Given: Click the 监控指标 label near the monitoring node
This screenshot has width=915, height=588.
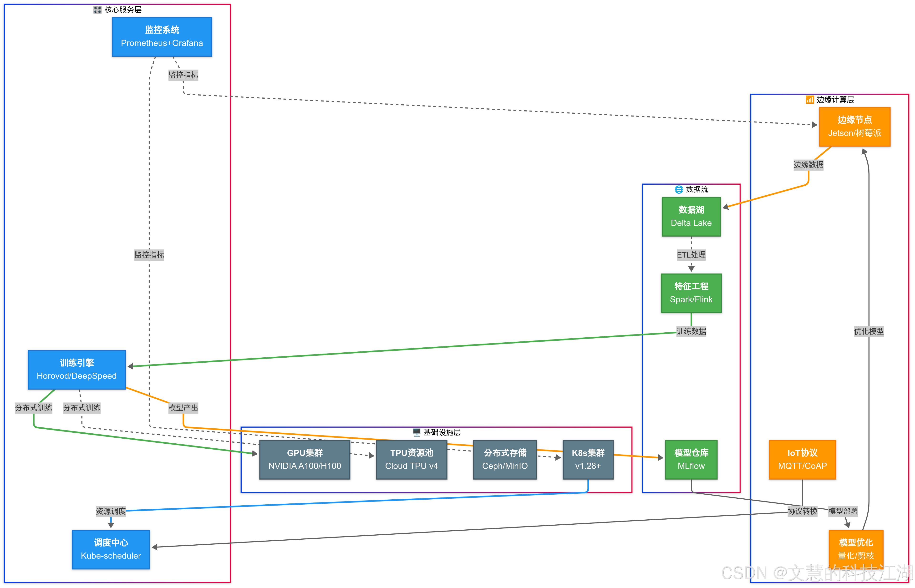Looking at the screenshot, I should [183, 75].
